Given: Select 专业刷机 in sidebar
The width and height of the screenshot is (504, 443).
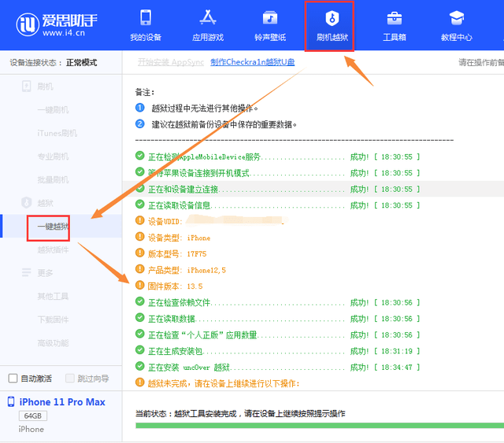Looking at the screenshot, I should [53, 157].
